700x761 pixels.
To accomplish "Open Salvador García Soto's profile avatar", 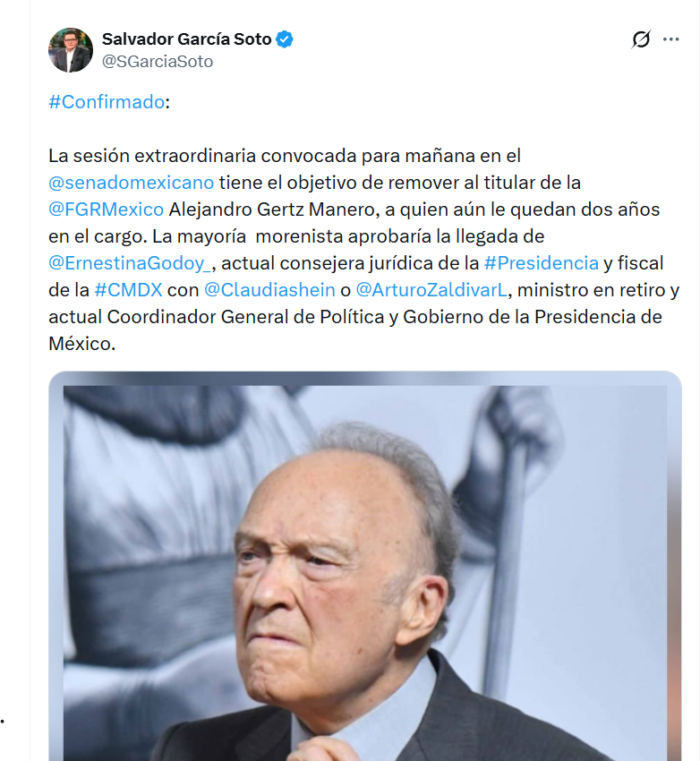I will click(x=71, y=50).
